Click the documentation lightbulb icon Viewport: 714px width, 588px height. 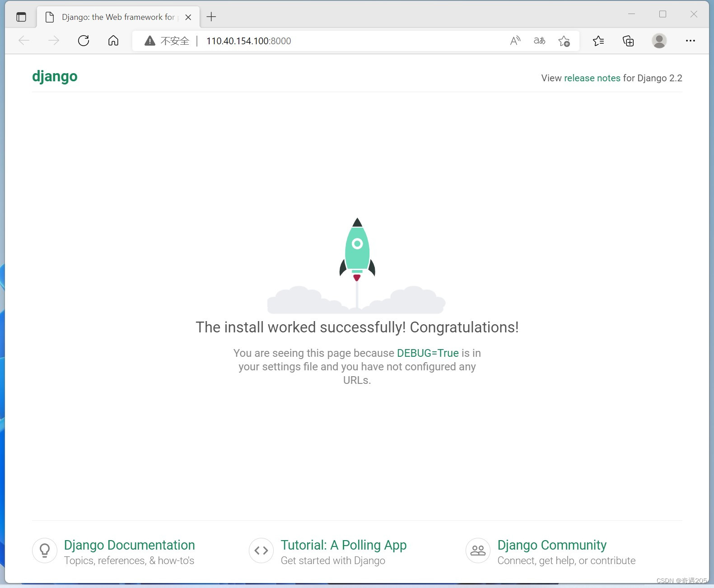click(x=45, y=551)
